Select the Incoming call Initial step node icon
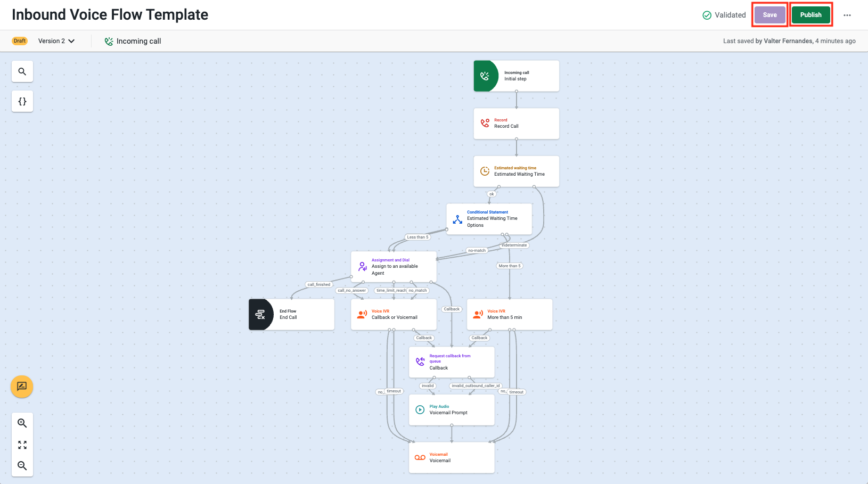Image resolution: width=868 pixels, height=484 pixels. coord(485,76)
